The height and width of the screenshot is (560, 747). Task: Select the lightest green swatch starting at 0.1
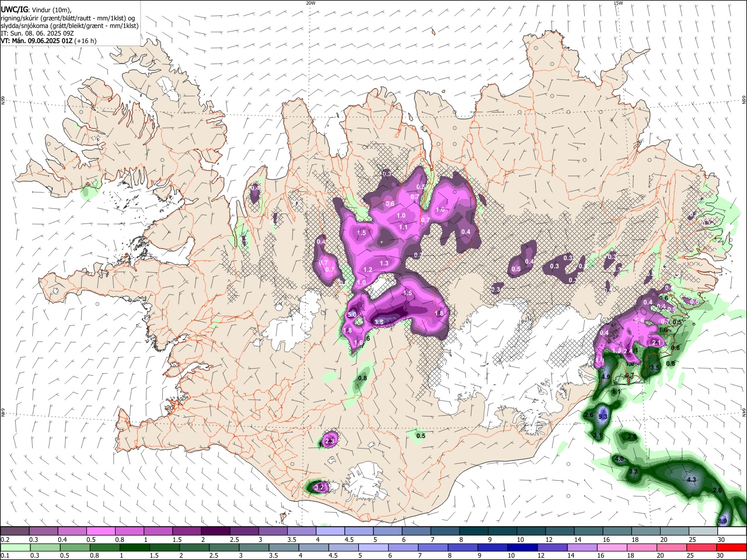coord(15,547)
